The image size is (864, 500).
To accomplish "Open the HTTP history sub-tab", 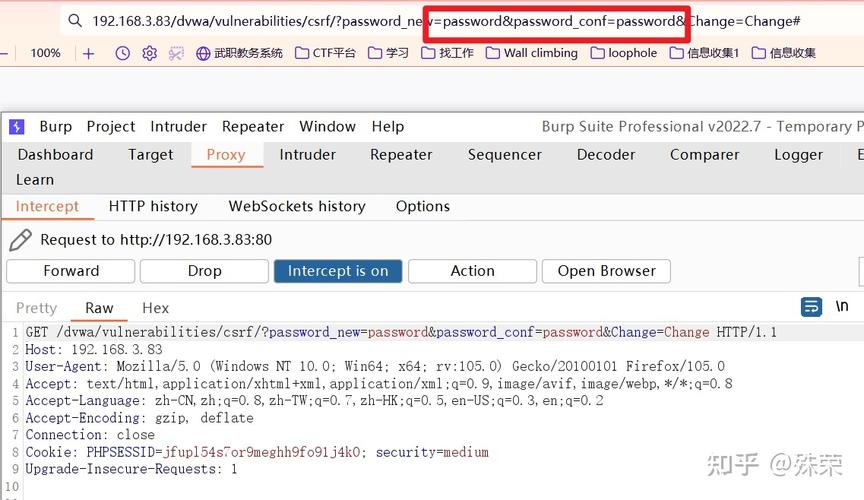I will tap(153, 207).
